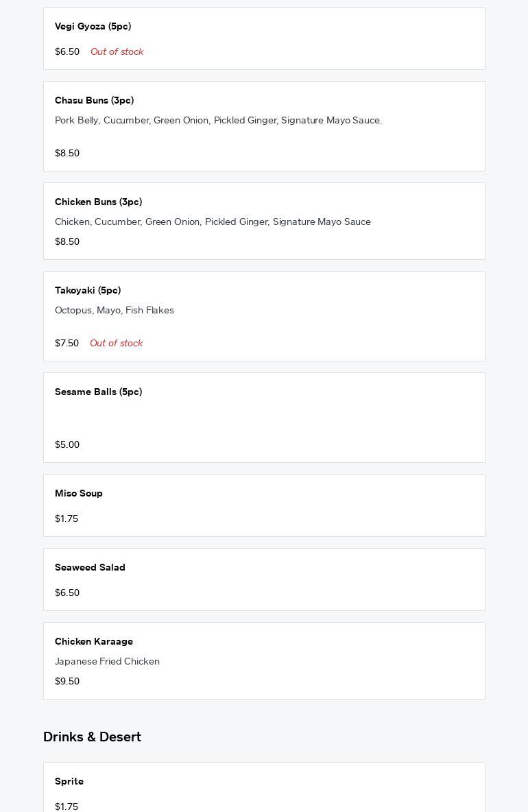Click Out of stock label on Takoyaki
Screen dimensions: 528x812
(116, 343)
